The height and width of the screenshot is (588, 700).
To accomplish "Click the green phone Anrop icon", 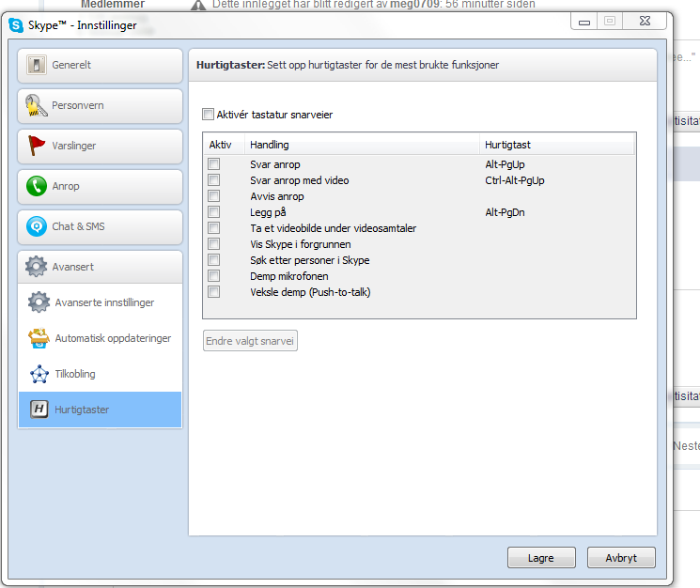I will pyautogui.click(x=36, y=186).
